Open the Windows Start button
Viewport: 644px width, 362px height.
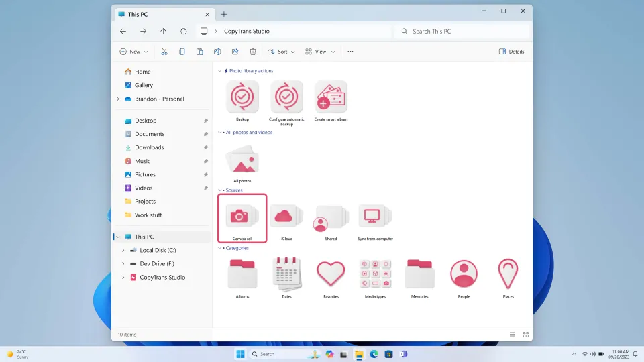click(241, 354)
